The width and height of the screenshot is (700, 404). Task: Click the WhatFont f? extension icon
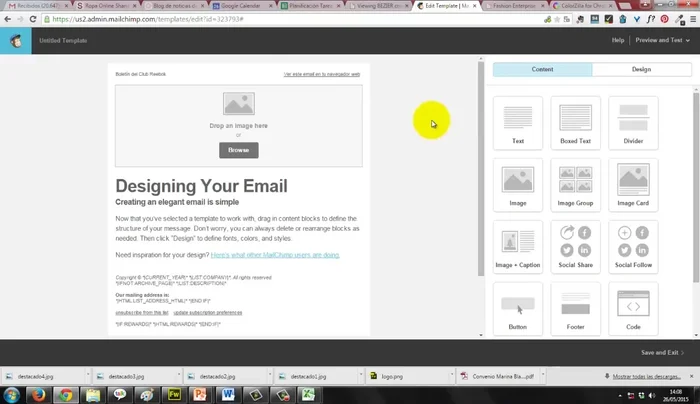(x=651, y=19)
